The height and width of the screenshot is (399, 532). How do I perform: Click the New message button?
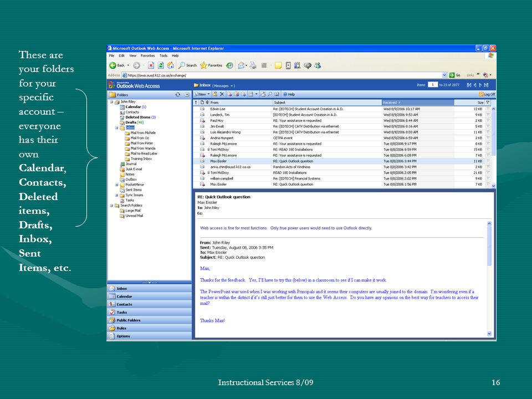(x=200, y=94)
